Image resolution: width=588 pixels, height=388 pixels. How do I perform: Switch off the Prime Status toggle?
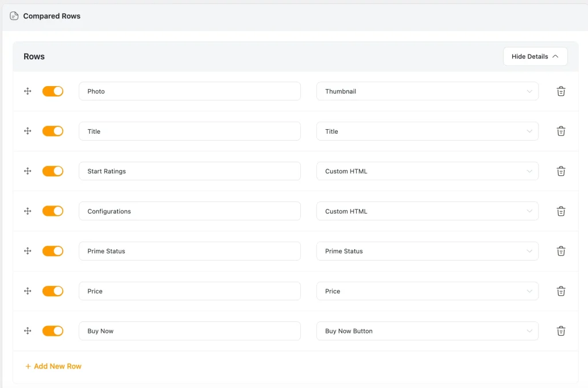pos(52,251)
